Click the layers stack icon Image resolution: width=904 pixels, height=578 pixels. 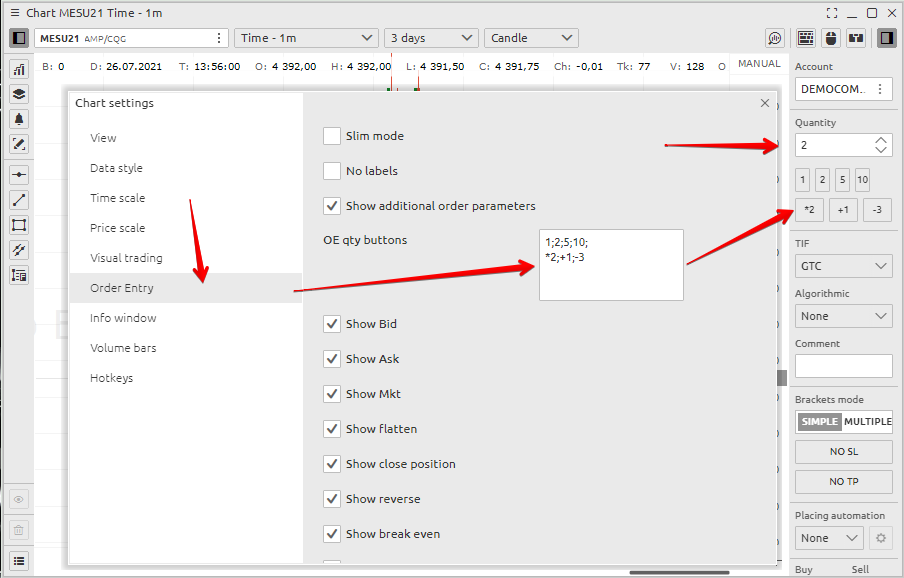[19, 94]
